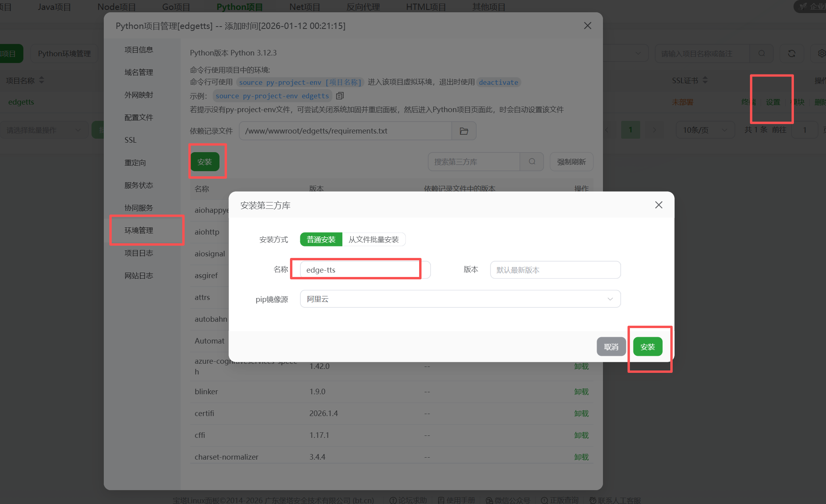Sort by 项目名称 column arrows
Screen dimensions: 826x504
pos(42,80)
